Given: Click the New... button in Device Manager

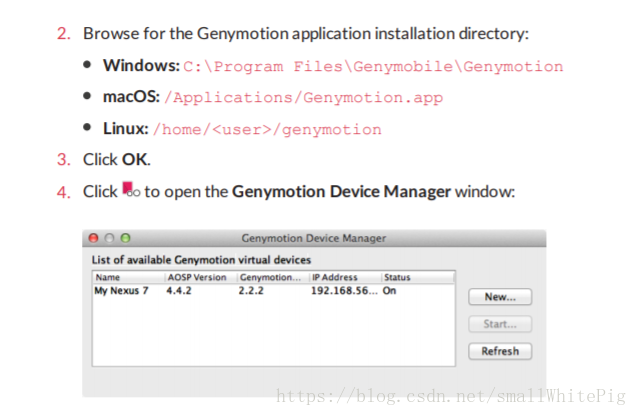Looking at the screenshot, I should [x=500, y=297].
